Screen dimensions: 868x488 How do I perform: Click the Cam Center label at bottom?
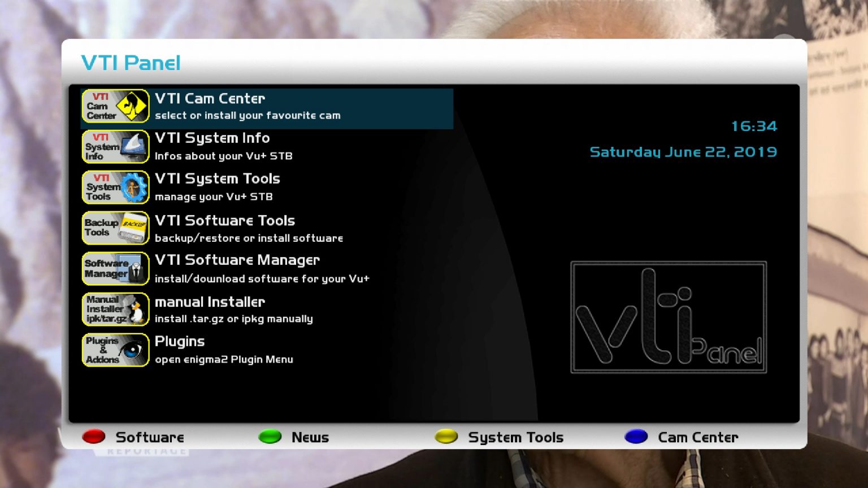(698, 437)
